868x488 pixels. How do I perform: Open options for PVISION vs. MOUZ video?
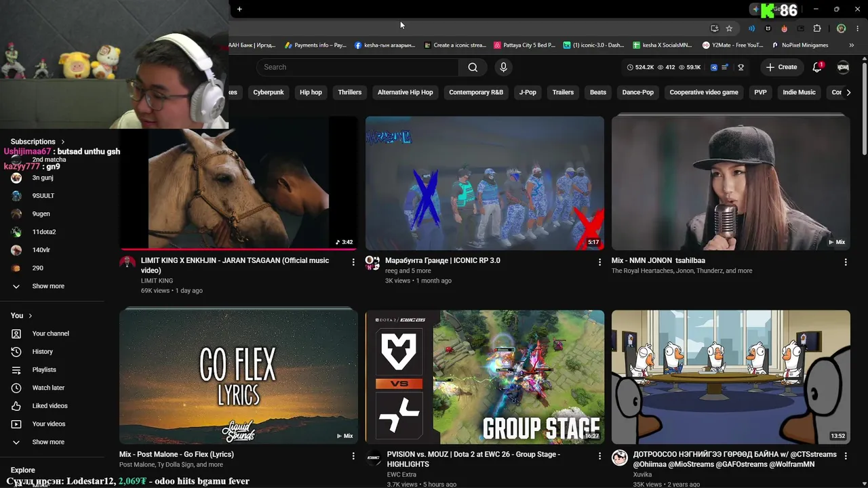pos(599,456)
